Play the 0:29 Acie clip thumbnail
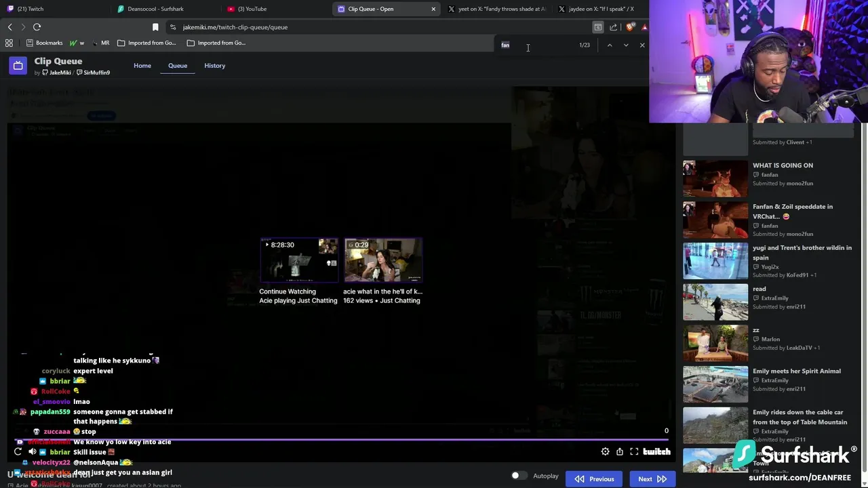Viewport: 868px width, 488px height. click(383, 260)
